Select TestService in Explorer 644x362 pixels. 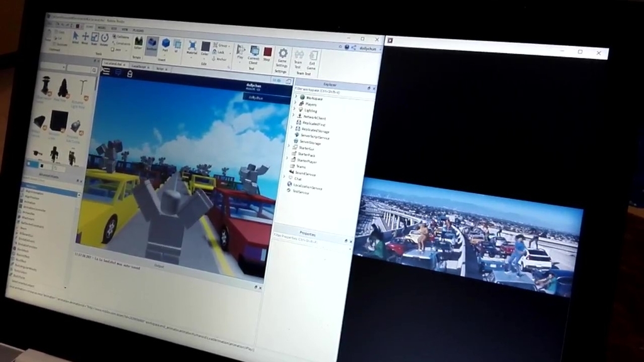click(297, 192)
